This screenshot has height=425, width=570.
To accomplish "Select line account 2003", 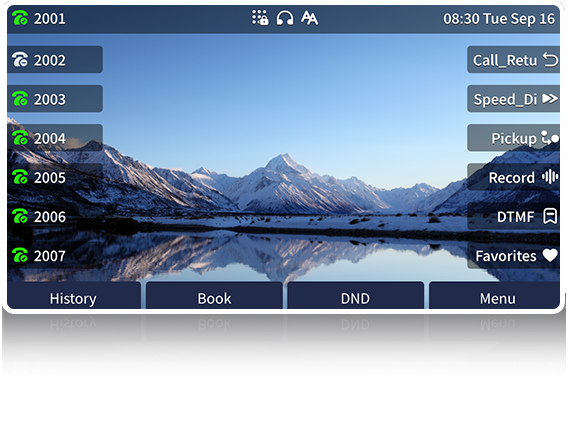I will pos(55,99).
